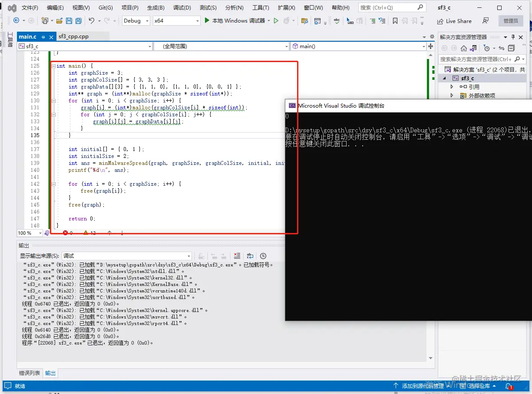Click the error count indicator

[68, 233]
